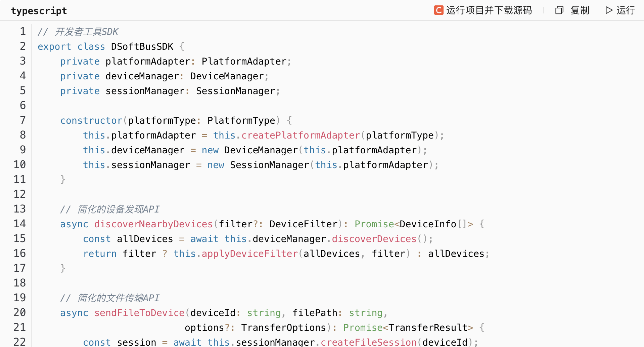644x347 pixels.
Task: Click the run play triangle icon
Action: [x=609, y=10]
